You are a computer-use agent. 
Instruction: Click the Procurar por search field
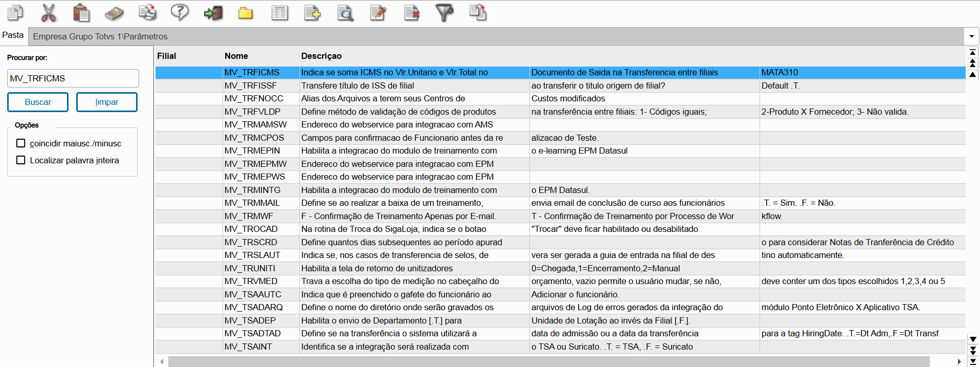pos(73,78)
